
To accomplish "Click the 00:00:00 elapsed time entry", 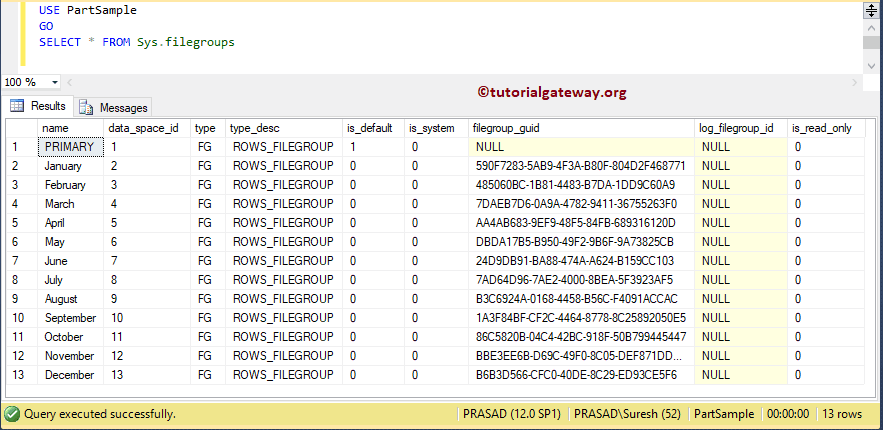I will tap(788, 414).
